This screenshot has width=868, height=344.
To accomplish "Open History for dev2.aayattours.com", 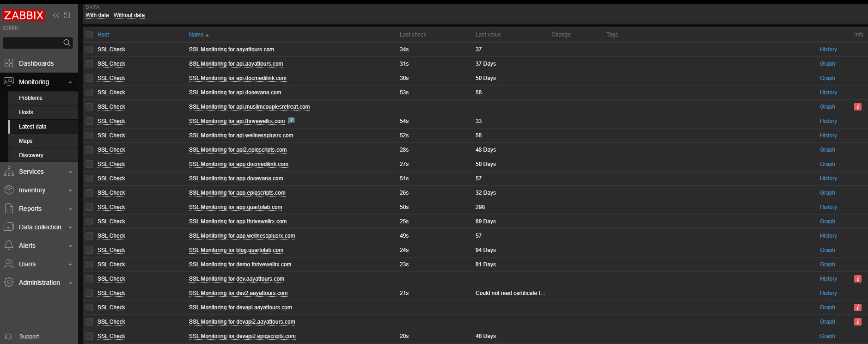I will coord(828,293).
